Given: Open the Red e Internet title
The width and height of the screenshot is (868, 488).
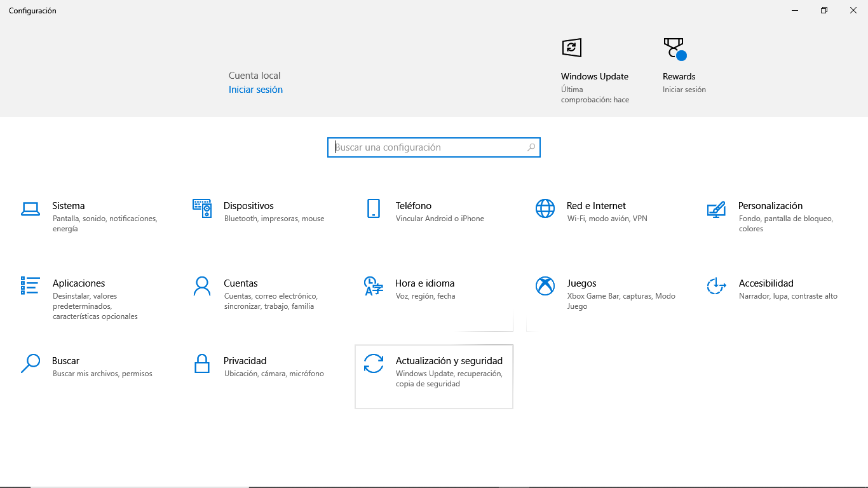Looking at the screenshot, I should 596,206.
